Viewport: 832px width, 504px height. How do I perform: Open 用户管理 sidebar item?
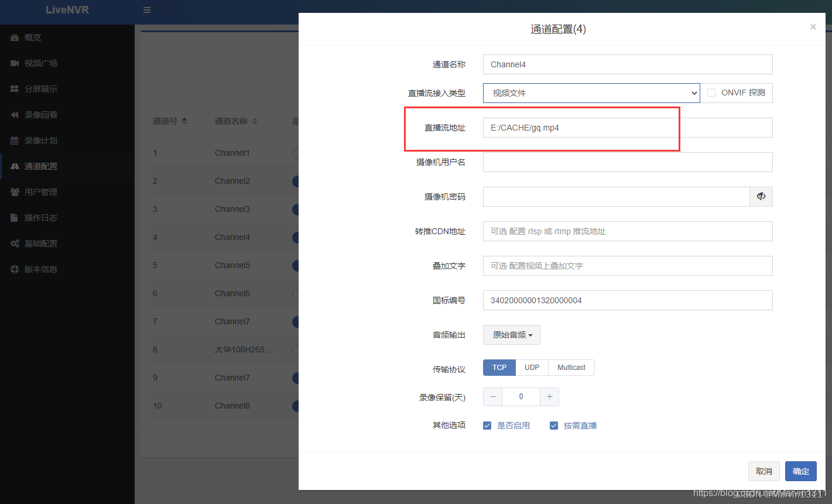(x=67, y=192)
